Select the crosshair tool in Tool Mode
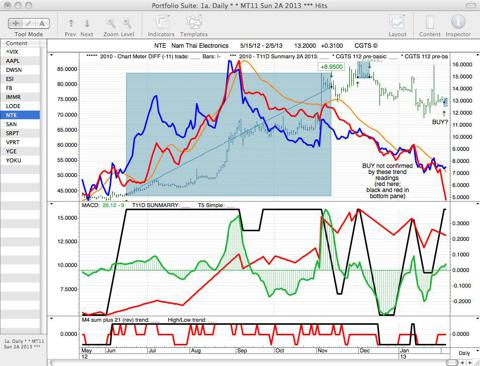The width and height of the screenshot is (480, 366). (15, 23)
